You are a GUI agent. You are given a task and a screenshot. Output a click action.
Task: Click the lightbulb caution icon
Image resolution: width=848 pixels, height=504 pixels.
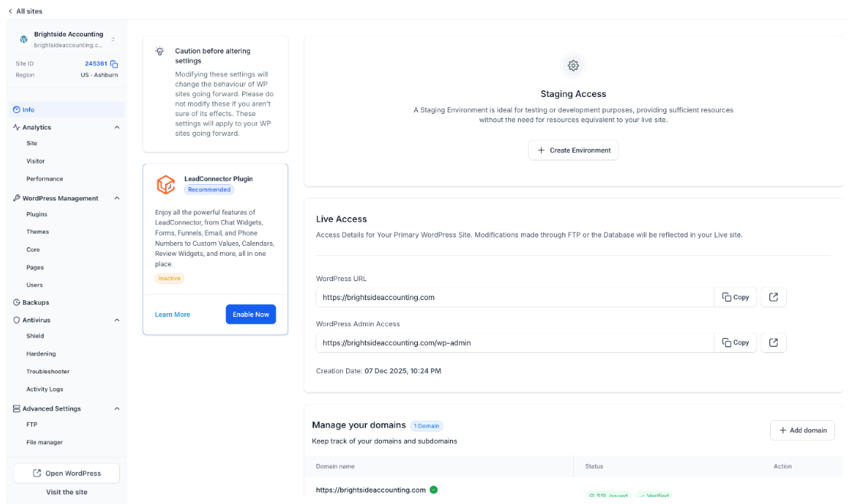pyautogui.click(x=160, y=51)
